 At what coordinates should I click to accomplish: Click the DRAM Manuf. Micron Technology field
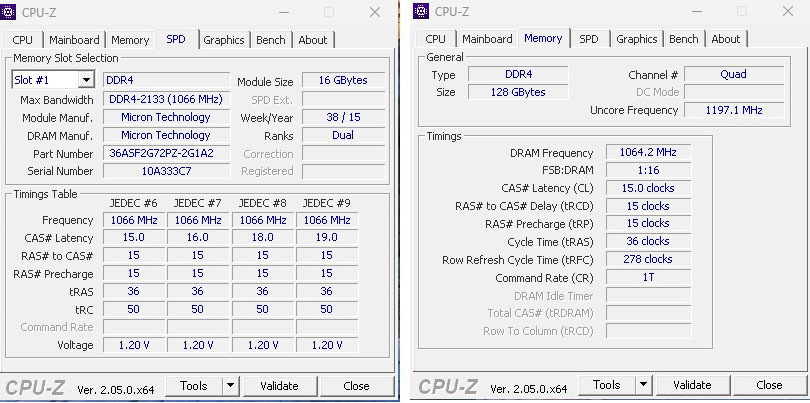coord(166,135)
